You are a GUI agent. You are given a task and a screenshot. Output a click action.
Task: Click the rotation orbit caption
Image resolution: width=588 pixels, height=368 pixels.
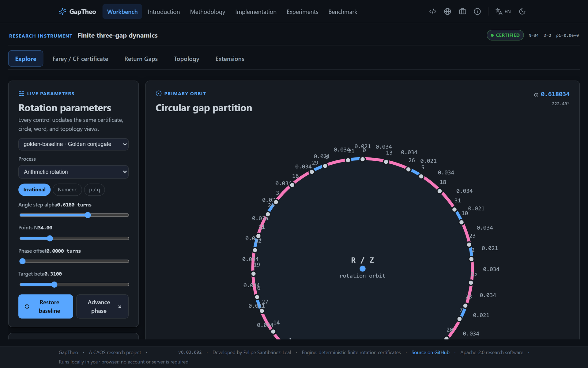[x=363, y=276]
